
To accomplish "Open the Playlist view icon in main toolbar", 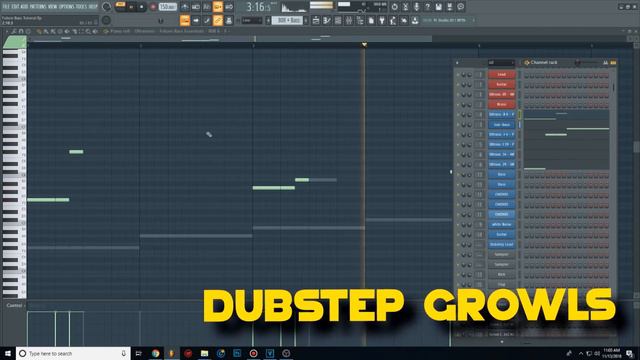I will [x=316, y=20].
